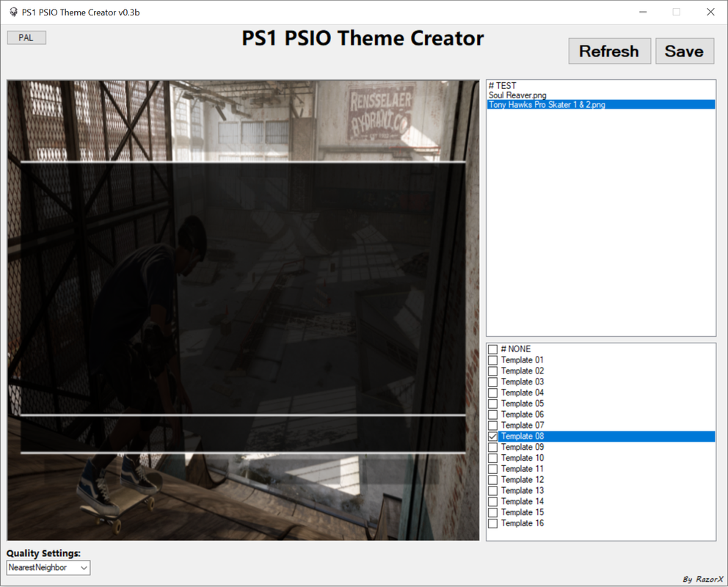The width and height of the screenshot is (728, 587).
Task: Check the Template 12 checkbox
Action: pos(492,480)
